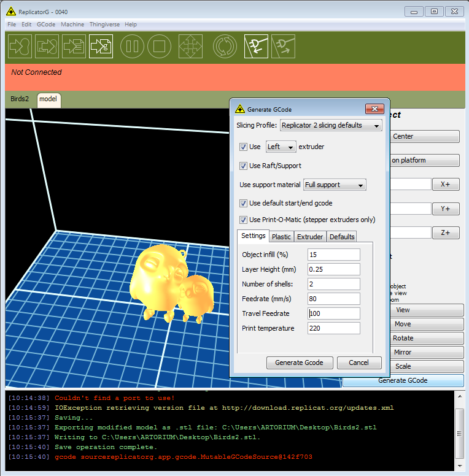Close the Generate GCode dialog
469x476 pixels.
pyautogui.click(x=374, y=109)
